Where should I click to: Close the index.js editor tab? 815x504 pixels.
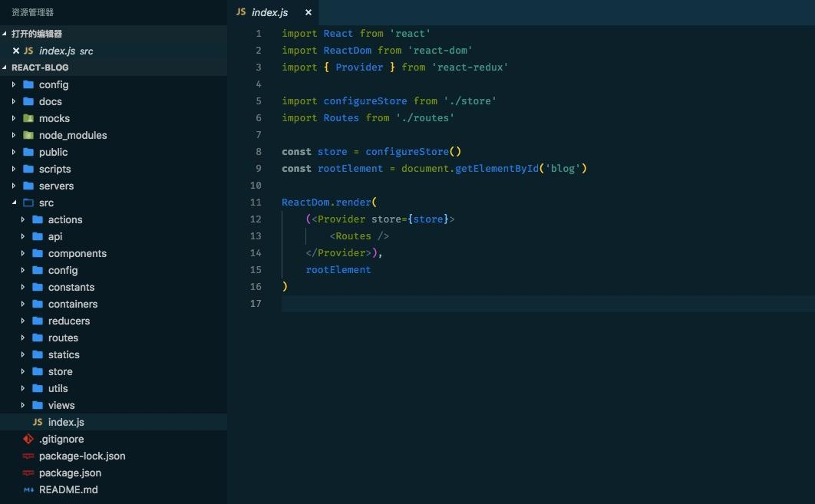[309, 12]
